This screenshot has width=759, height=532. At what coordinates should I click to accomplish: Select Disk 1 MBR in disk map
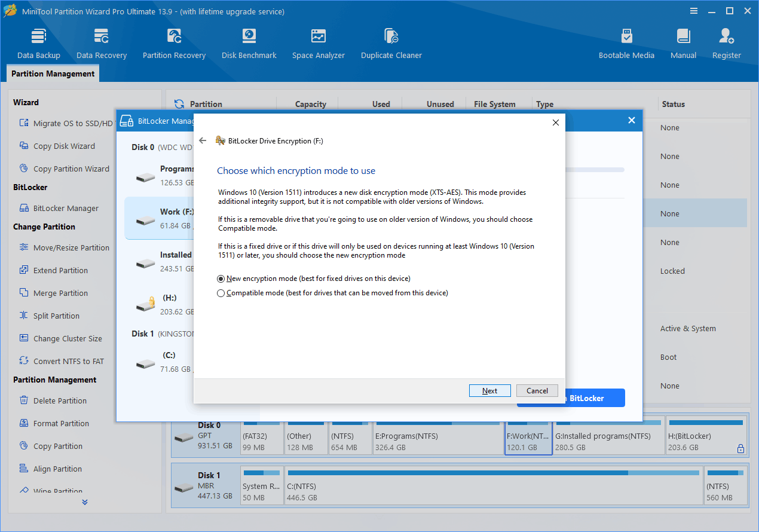pyautogui.click(x=206, y=485)
